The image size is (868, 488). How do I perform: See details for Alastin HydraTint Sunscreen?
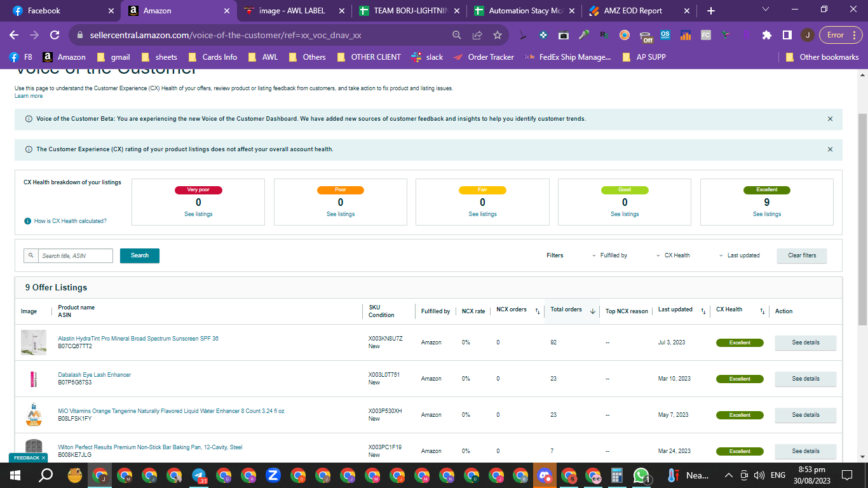tap(805, 342)
